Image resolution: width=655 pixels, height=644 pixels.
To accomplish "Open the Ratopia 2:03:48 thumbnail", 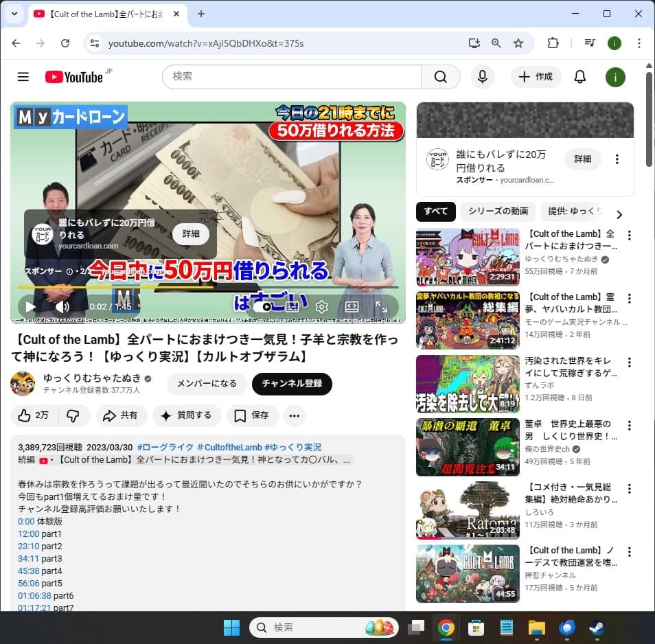I will pos(468,510).
